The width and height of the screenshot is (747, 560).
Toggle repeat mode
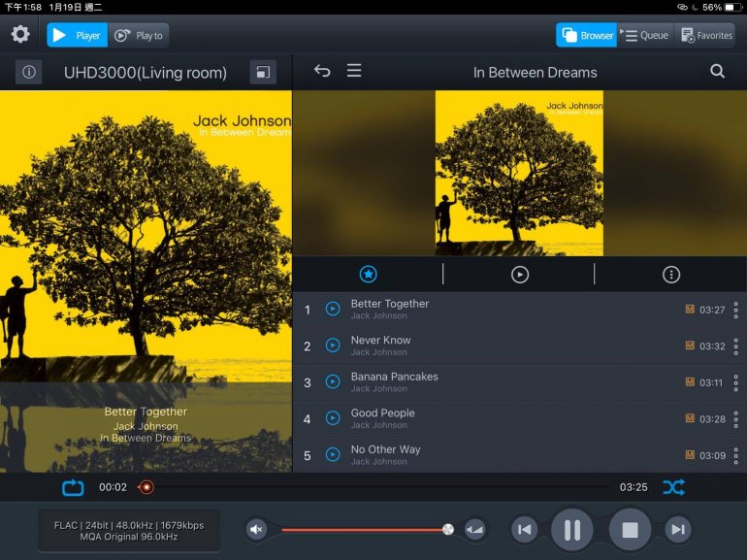coord(73,487)
